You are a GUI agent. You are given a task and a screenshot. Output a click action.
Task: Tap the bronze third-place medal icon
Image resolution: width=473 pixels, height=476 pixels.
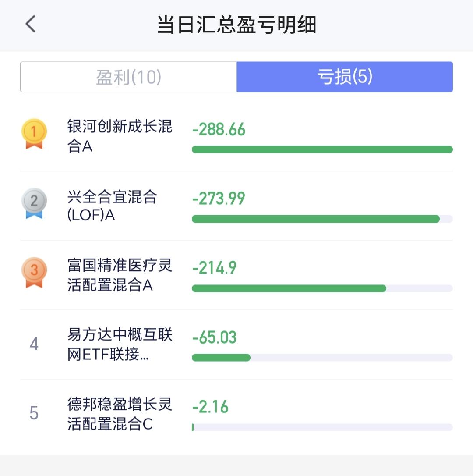pyautogui.click(x=34, y=272)
